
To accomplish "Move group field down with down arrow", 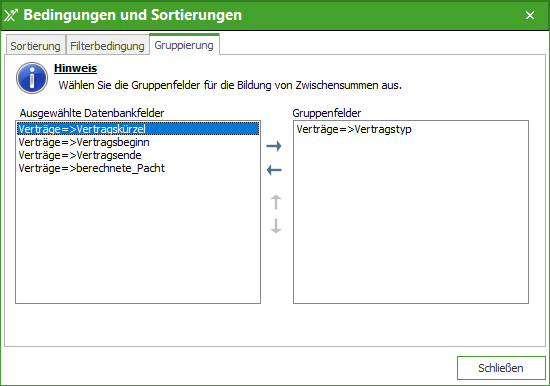I will pos(276,226).
